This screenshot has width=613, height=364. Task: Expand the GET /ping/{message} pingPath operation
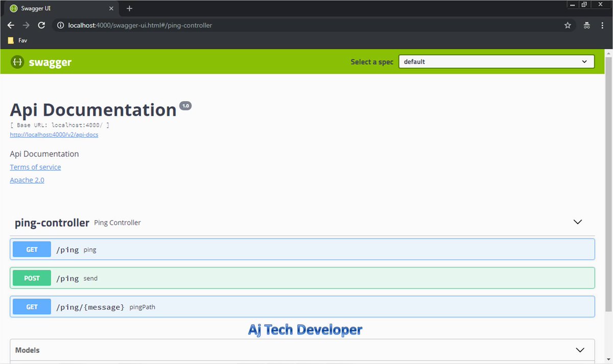click(302, 307)
